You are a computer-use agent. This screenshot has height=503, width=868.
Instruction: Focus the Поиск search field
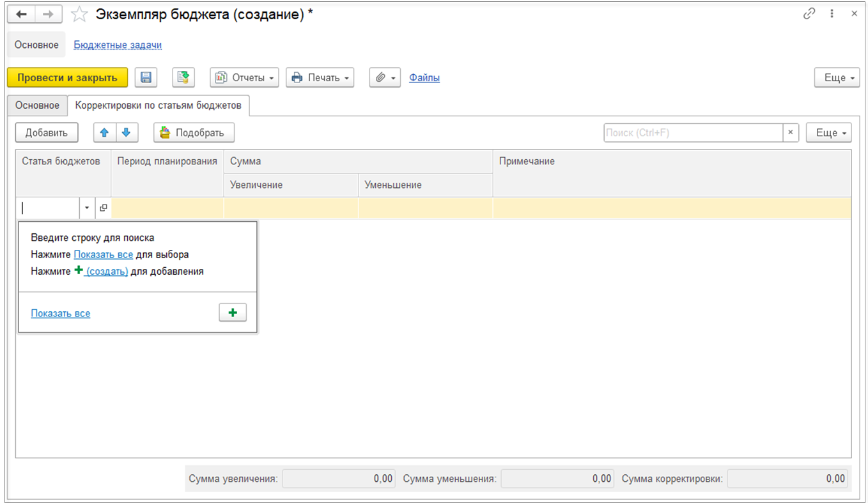tap(693, 132)
